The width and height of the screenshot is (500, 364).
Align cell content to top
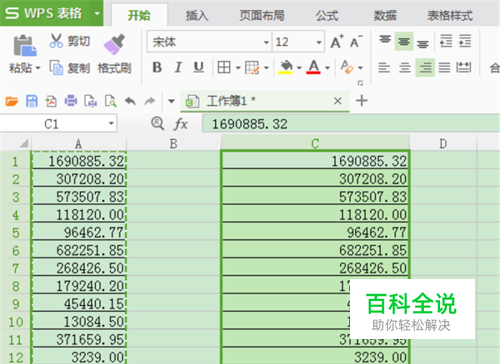coord(385,41)
